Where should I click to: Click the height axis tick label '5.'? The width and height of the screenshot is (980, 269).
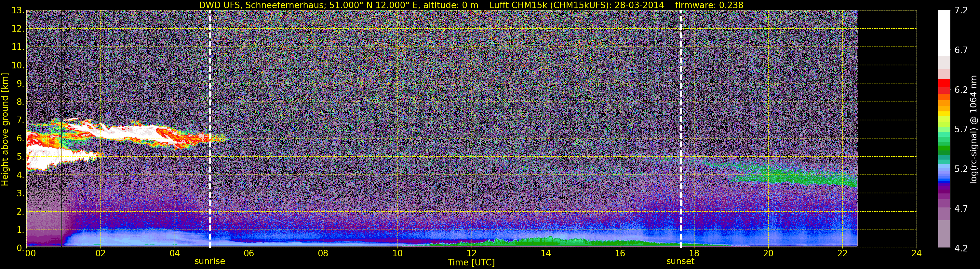[20, 157]
